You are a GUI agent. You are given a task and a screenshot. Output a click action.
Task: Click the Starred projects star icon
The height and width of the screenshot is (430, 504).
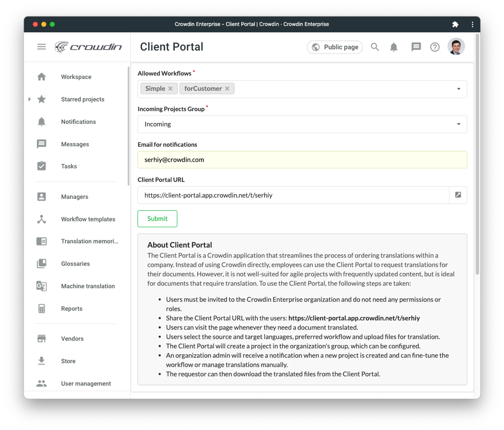coord(41,99)
